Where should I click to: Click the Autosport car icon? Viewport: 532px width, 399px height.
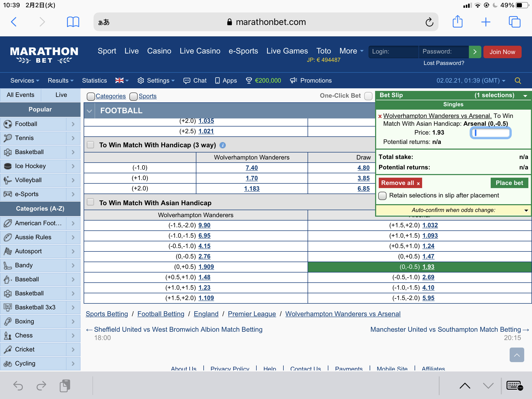[8, 251]
